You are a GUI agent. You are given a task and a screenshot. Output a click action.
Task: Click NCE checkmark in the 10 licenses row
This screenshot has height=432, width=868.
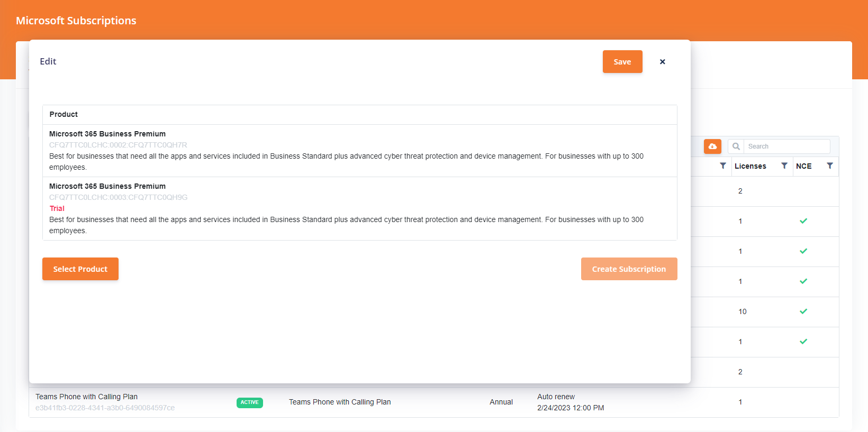[x=803, y=311]
